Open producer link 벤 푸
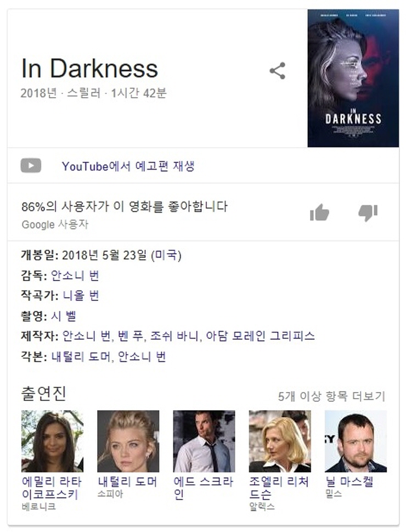The width and height of the screenshot is (406, 532). click(x=130, y=336)
